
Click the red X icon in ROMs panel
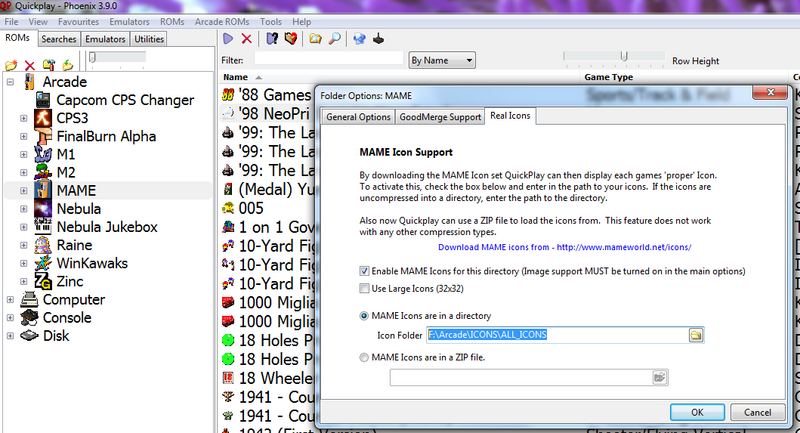(30, 65)
